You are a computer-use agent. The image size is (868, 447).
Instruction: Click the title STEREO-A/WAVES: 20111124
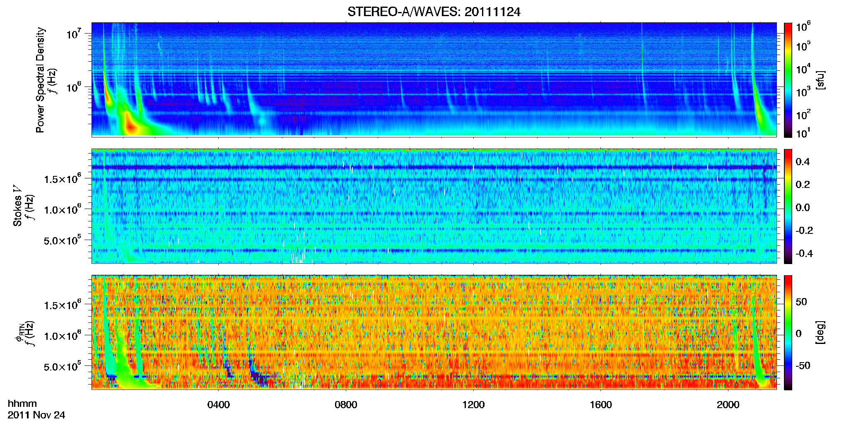point(434,12)
